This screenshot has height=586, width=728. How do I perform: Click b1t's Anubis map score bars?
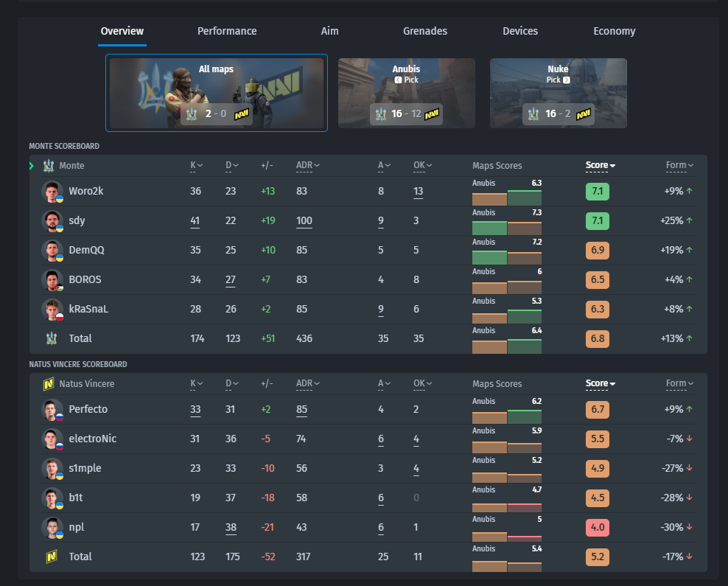(506, 506)
